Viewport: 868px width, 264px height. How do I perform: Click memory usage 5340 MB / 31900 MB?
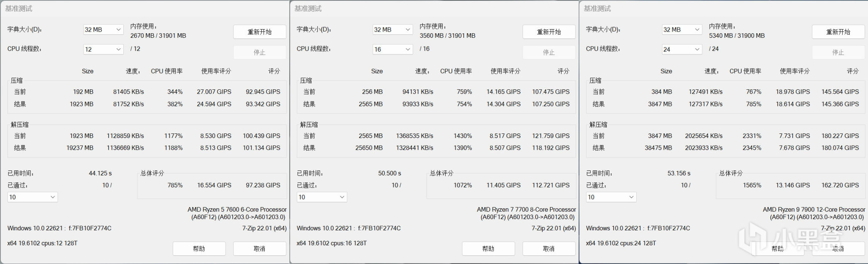(737, 36)
